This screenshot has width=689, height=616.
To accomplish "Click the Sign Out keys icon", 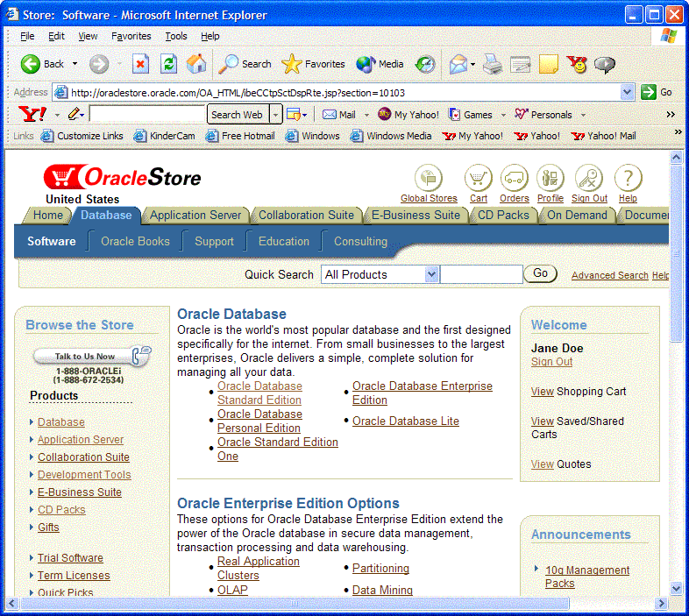I will click(589, 178).
